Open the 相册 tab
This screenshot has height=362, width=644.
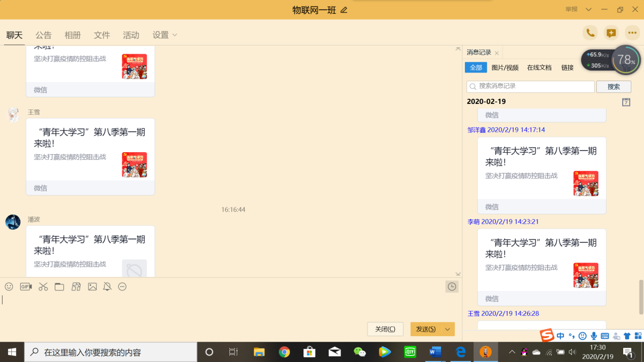[x=73, y=35]
